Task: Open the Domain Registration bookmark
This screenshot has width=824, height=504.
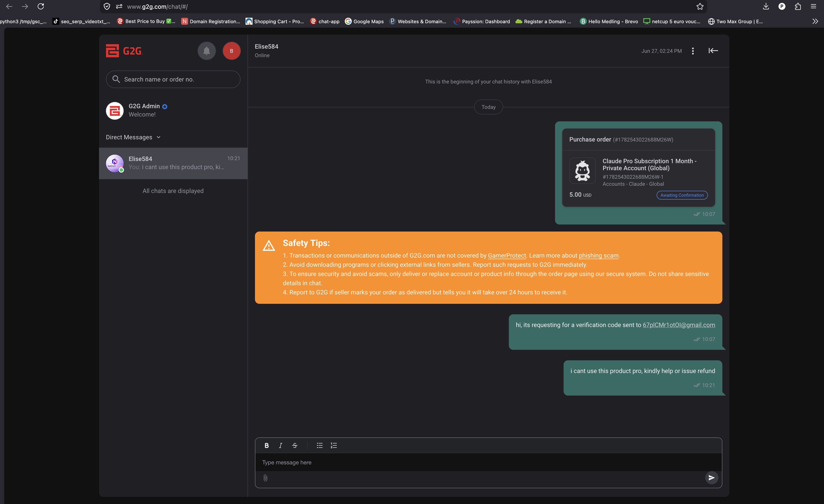Action: click(x=211, y=21)
